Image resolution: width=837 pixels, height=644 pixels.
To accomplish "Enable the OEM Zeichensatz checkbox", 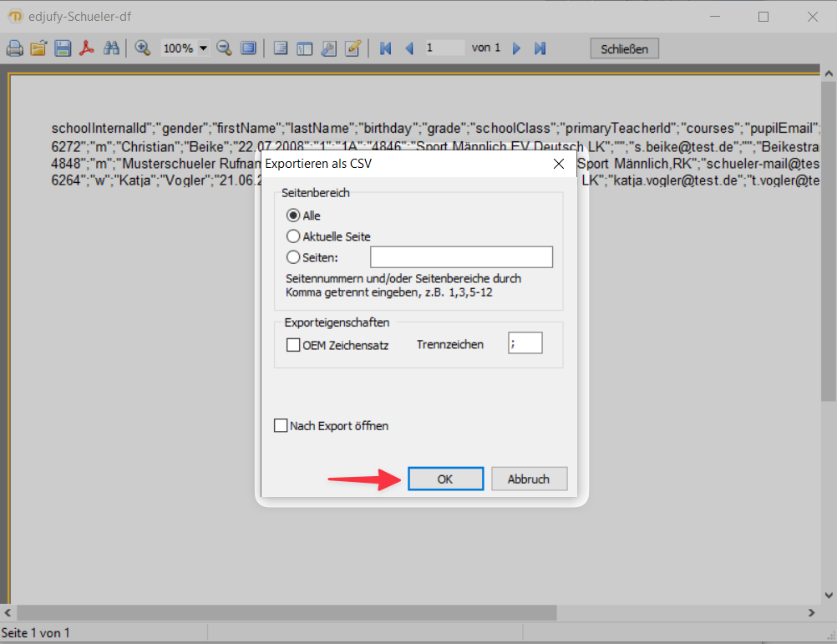I will tap(293, 344).
